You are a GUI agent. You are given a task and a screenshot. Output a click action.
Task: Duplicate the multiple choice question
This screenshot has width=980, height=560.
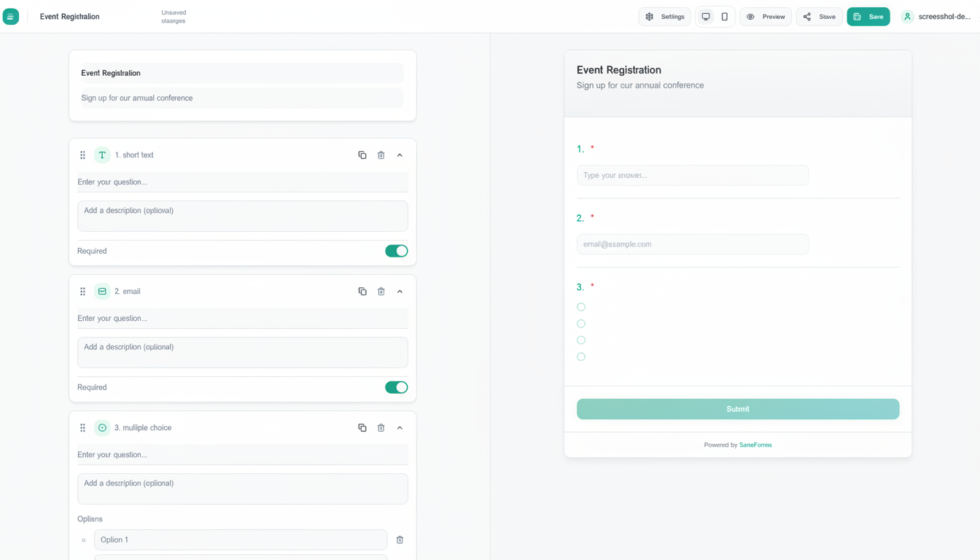(362, 428)
